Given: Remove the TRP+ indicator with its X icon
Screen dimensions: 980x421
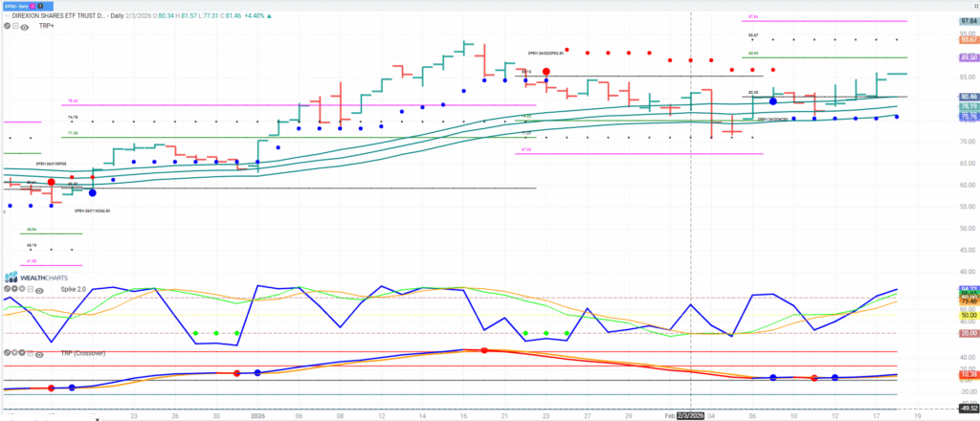Looking at the screenshot, I should tap(7, 28).
